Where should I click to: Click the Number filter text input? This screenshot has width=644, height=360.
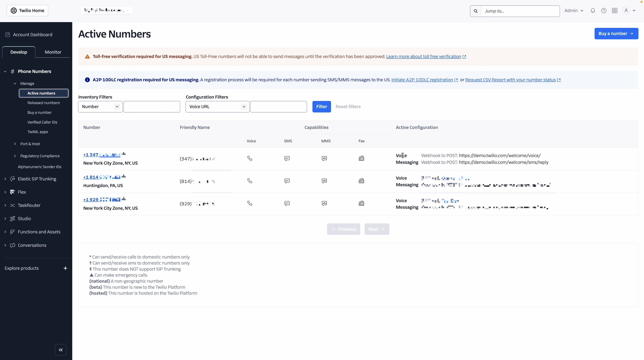pyautogui.click(x=152, y=107)
